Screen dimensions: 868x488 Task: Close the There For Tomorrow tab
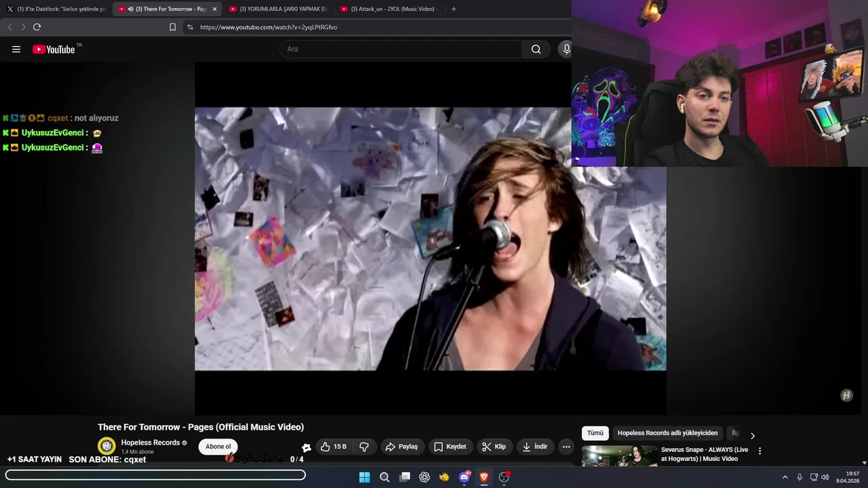[x=214, y=9]
